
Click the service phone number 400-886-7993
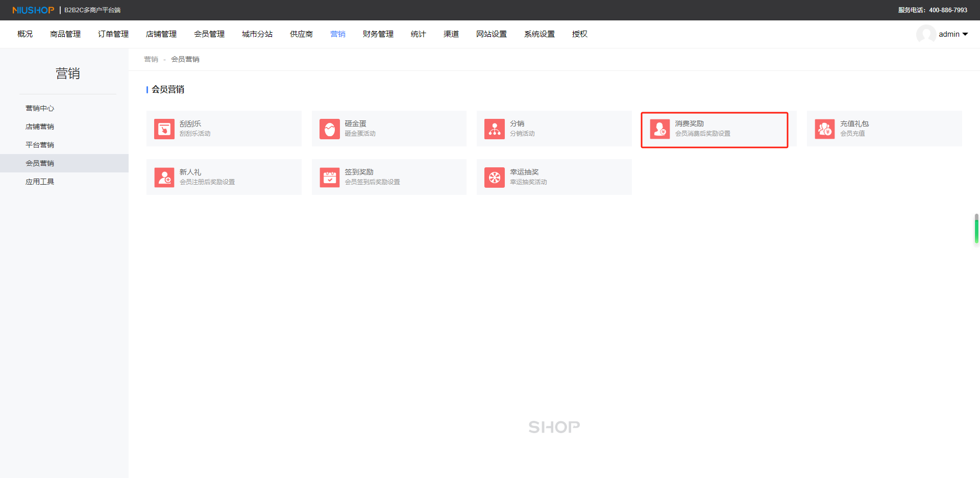pos(948,10)
